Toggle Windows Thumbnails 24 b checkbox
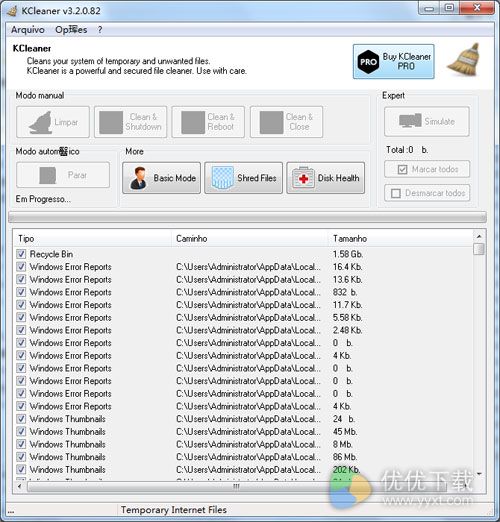This screenshot has width=500, height=522. (21, 419)
